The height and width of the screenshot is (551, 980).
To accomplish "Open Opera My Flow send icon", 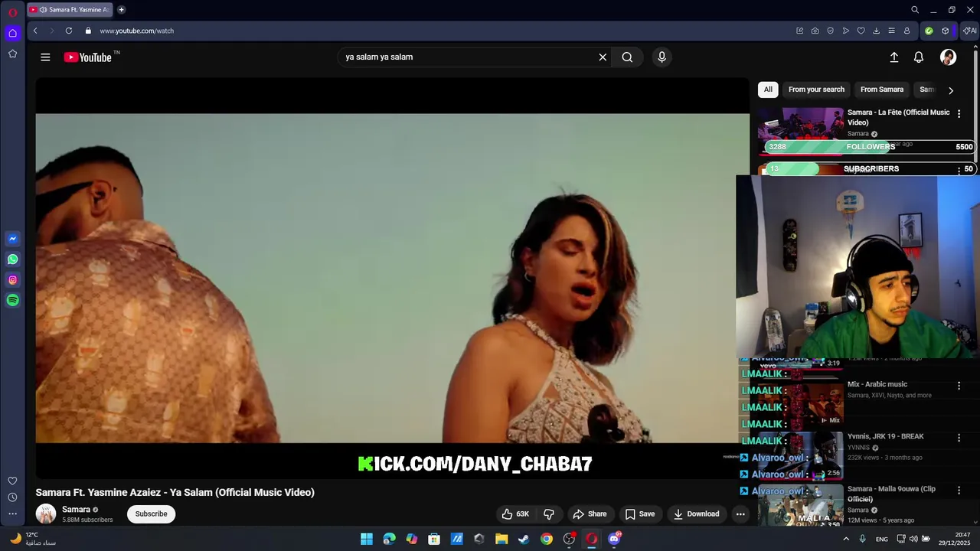I will tap(846, 31).
